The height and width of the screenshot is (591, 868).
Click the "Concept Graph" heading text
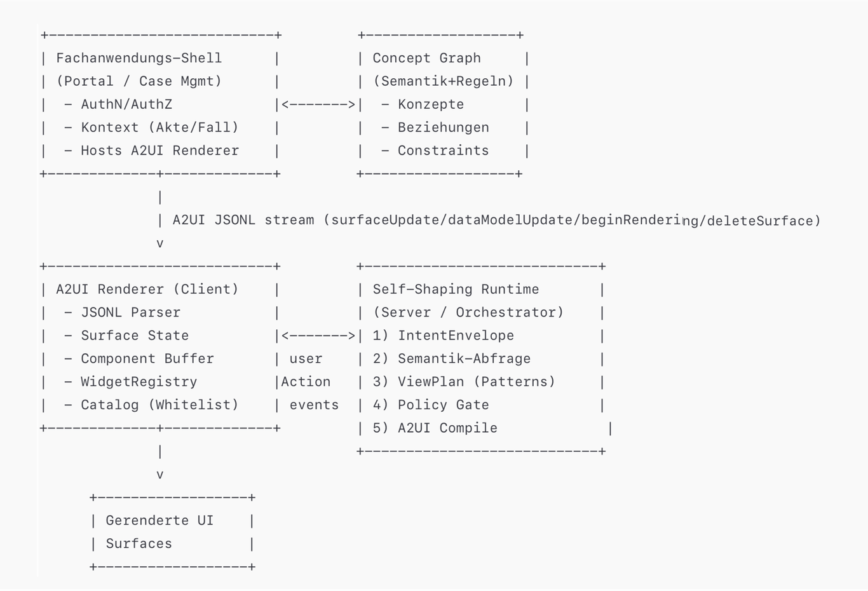click(426, 58)
